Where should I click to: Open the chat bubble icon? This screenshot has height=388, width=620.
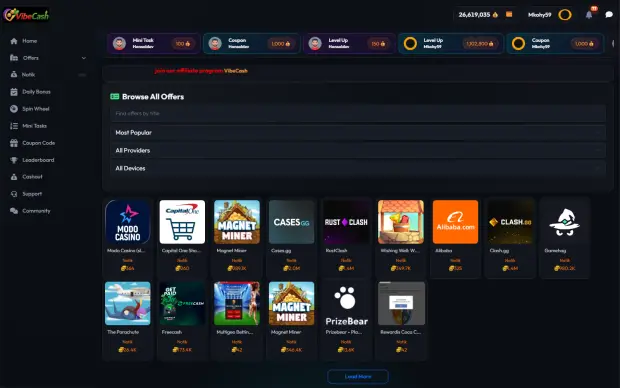click(x=609, y=15)
